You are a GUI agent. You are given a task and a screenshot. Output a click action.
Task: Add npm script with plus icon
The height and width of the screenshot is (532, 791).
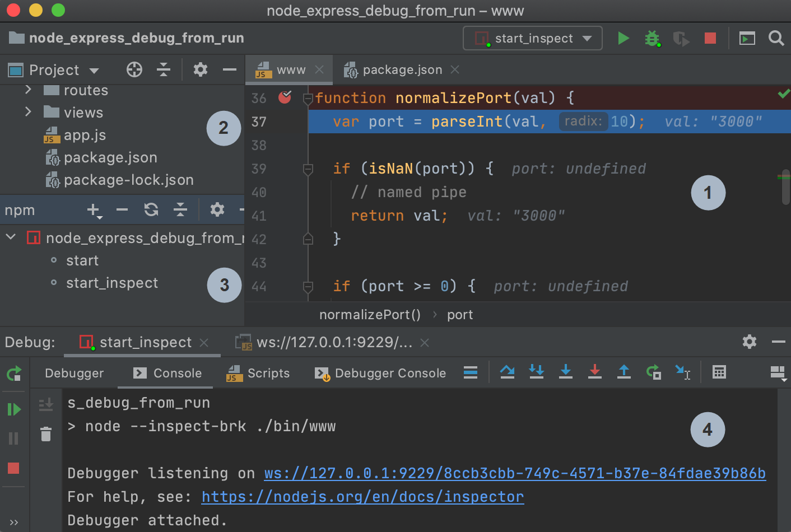94,210
